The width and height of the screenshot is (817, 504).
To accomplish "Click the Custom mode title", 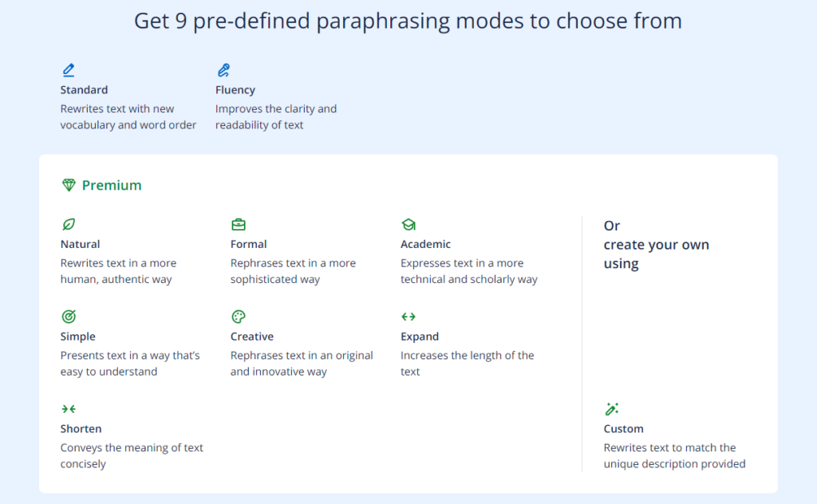I will click(x=623, y=428).
